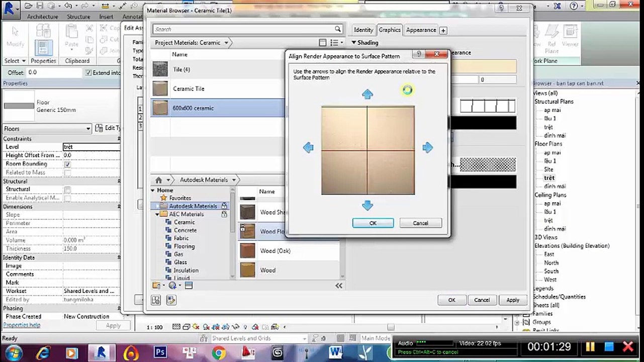
Task: Collapse the Home node in the library tree
Action: tap(153, 191)
